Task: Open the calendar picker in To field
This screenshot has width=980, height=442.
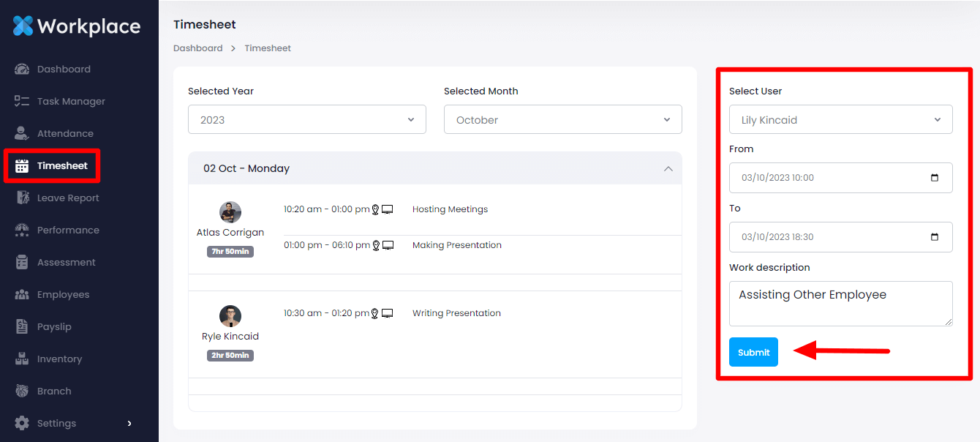Action: 934,237
